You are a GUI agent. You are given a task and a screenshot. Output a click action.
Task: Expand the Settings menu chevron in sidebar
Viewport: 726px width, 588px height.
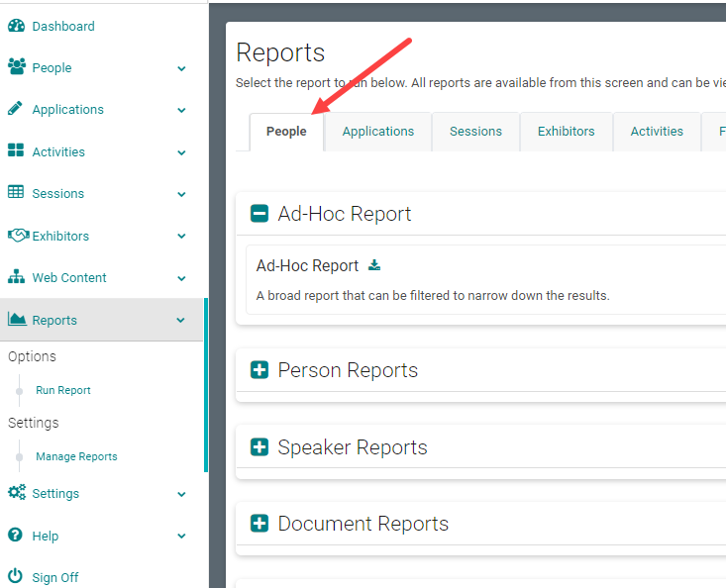click(x=181, y=494)
